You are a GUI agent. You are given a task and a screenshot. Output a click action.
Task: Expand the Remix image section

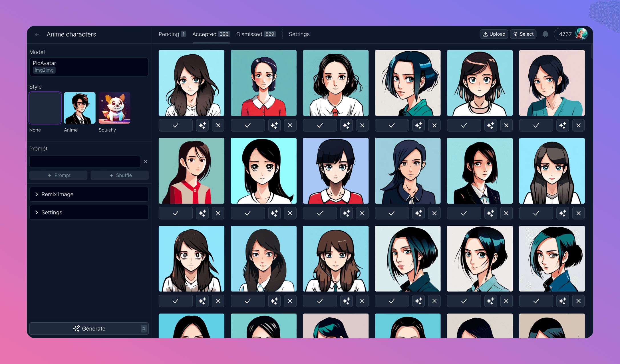pyautogui.click(x=89, y=194)
